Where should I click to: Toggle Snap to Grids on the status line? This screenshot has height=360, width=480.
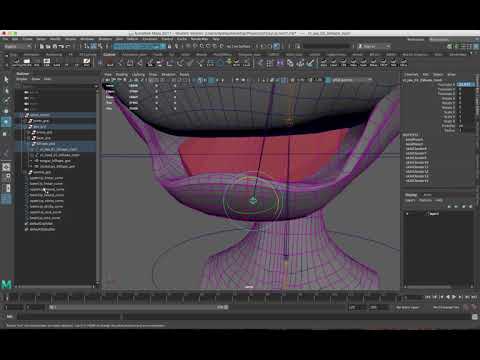click(189, 46)
